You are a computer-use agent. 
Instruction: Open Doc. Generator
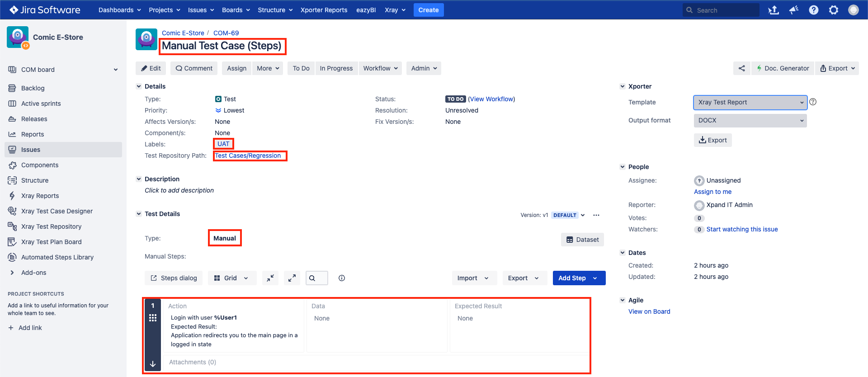[783, 68]
